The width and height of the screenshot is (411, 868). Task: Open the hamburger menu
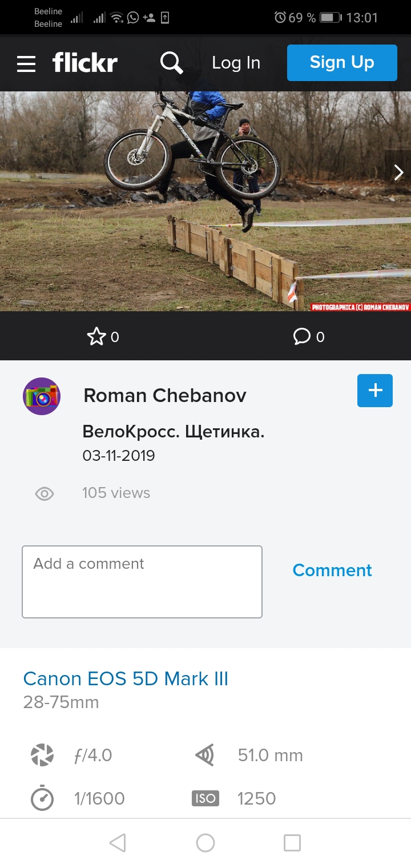tap(26, 64)
